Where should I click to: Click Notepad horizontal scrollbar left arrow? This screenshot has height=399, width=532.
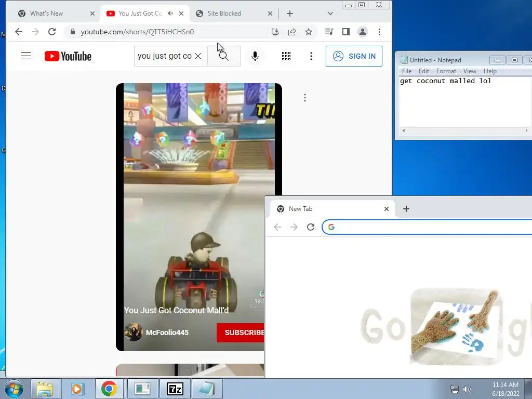click(403, 130)
